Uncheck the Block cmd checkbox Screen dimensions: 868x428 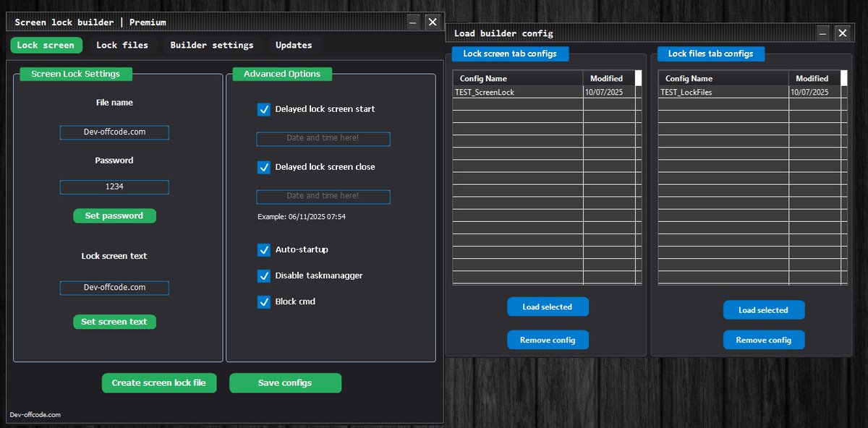264,301
